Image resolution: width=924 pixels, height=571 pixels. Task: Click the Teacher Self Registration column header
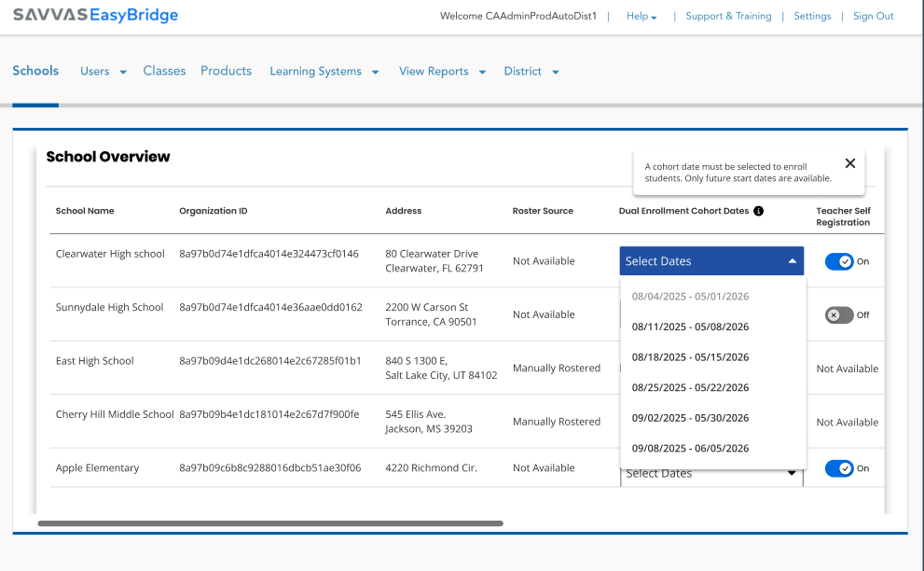pyautogui.click(x=843, y=216)
